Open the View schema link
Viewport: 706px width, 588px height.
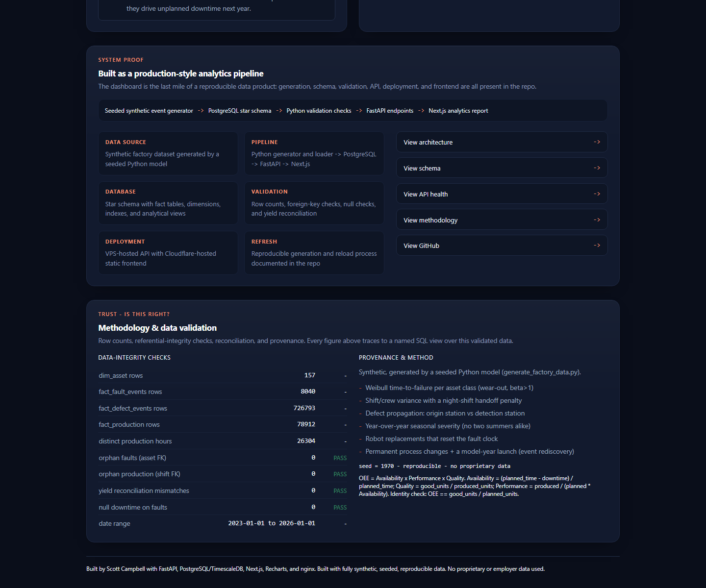[502, 168]
